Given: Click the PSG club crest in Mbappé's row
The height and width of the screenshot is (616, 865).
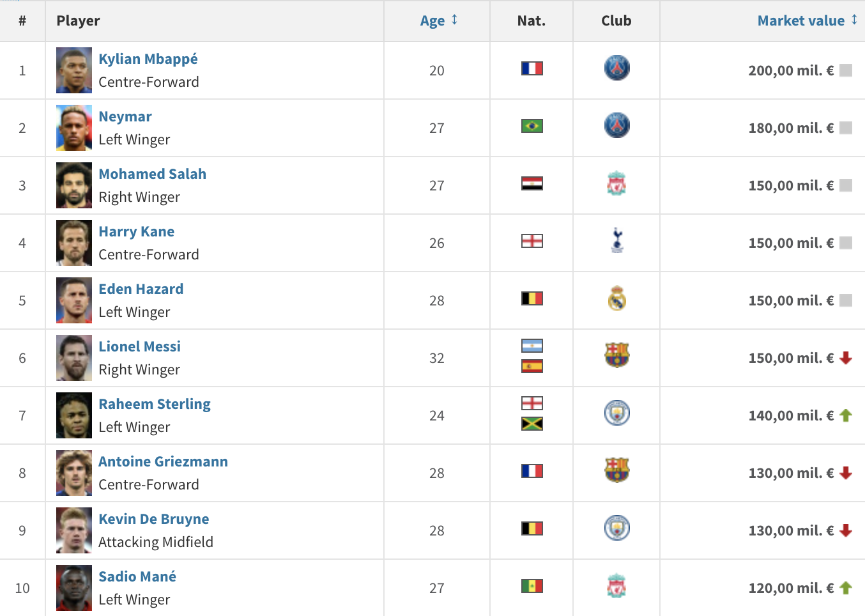Looking at the screenshot, I should [616, 68].
